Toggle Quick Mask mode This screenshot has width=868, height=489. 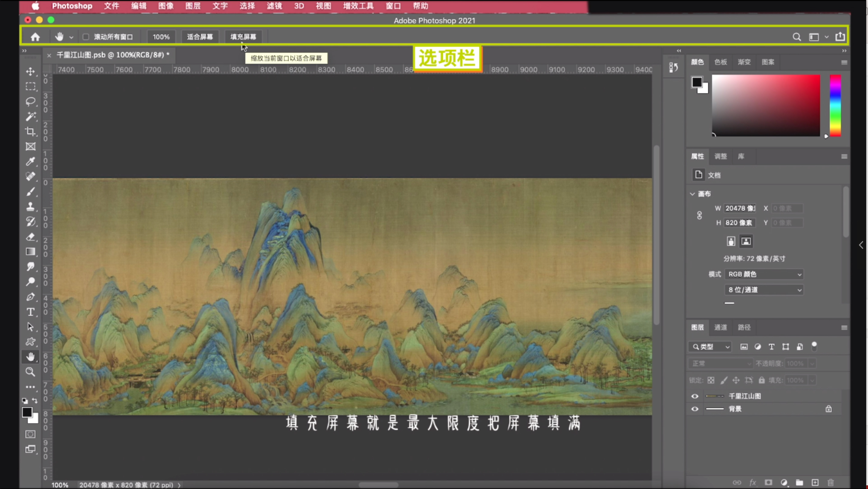30,434
